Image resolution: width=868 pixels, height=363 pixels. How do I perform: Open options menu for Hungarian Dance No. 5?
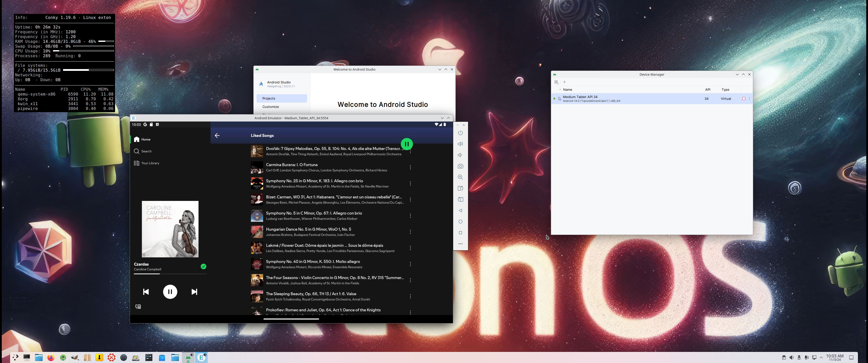point(411,232)
